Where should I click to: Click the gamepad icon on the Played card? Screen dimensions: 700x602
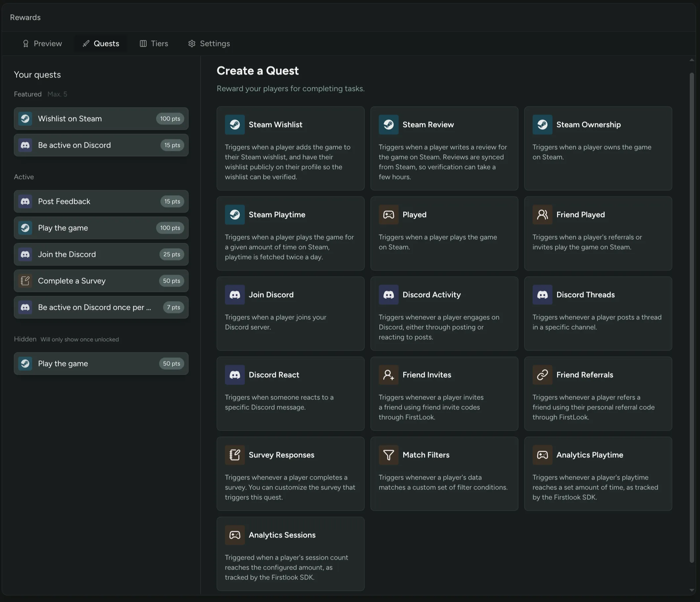click(388, 215)
